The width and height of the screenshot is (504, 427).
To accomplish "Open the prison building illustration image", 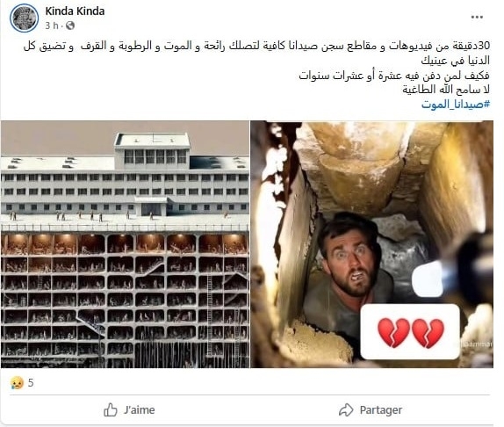I will point(125,244).
